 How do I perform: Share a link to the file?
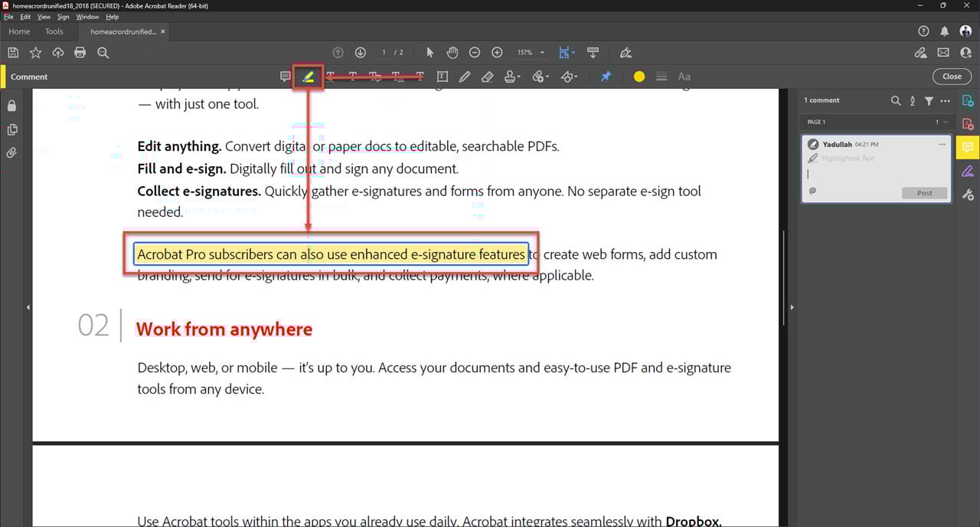tap(921, 53)
